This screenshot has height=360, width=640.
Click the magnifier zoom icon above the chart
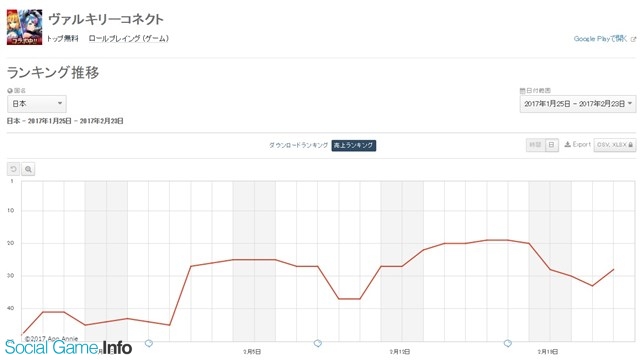(x=28, y=169)
